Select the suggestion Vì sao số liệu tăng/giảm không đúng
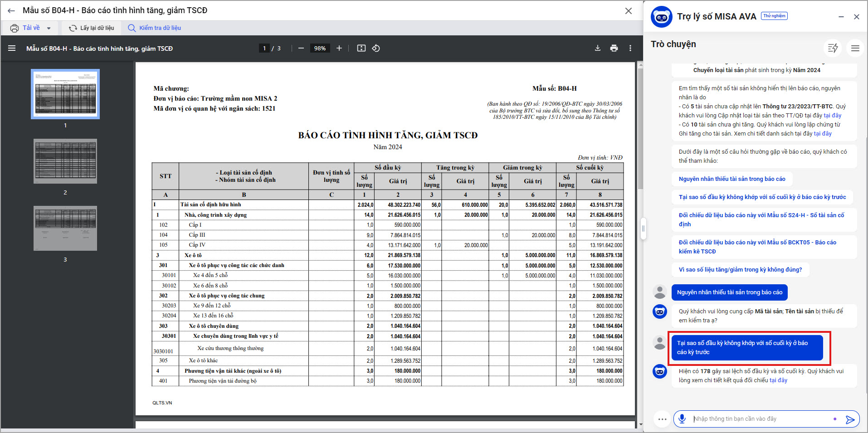Viewport: 868px width, 433px height. (x=740, y=270)
